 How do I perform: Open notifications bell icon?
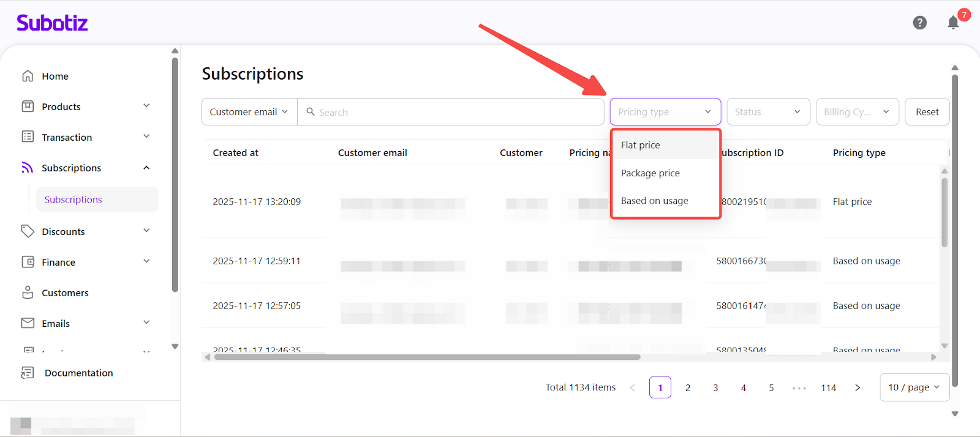pyautogui.click(x=953, y=23)
